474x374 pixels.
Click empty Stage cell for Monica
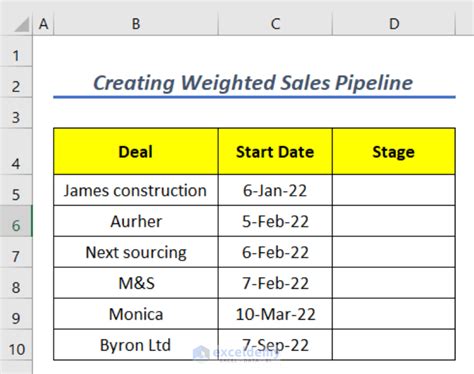click(394, 314)
